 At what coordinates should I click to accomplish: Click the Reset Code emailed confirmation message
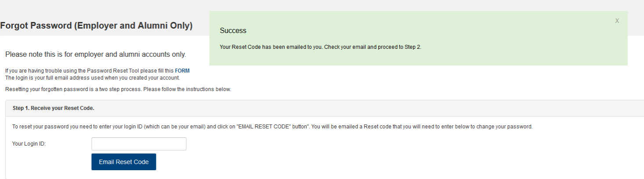[320, 47]
